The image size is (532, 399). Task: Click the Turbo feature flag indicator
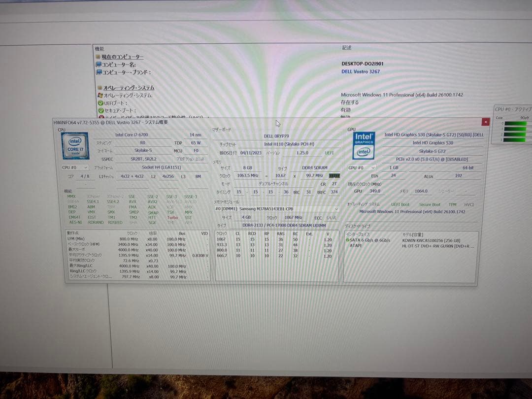click(x=172, y=217)
